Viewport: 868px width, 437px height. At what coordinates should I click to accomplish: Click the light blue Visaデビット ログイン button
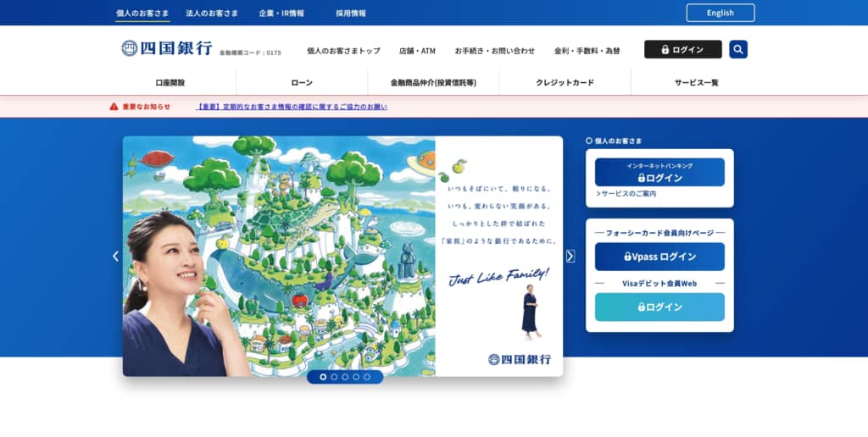click(x=659, y=307)
